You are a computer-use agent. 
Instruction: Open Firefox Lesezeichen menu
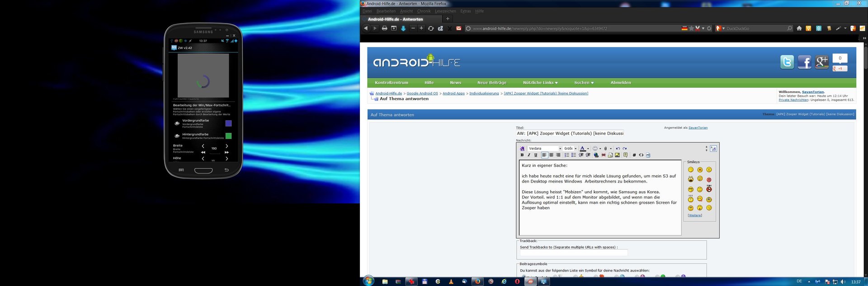445,11
